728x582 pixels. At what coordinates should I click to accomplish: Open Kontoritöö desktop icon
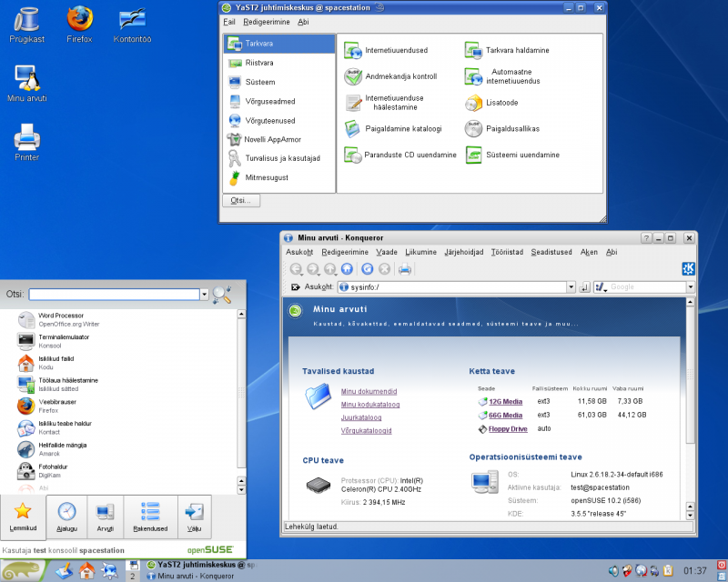pyautogui.click(x=132, y=25)
